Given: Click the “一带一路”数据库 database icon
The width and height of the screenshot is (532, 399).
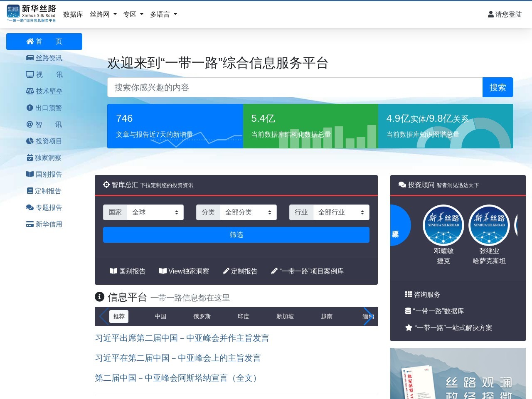Looking at the screenshot, I should coord(408,311).
